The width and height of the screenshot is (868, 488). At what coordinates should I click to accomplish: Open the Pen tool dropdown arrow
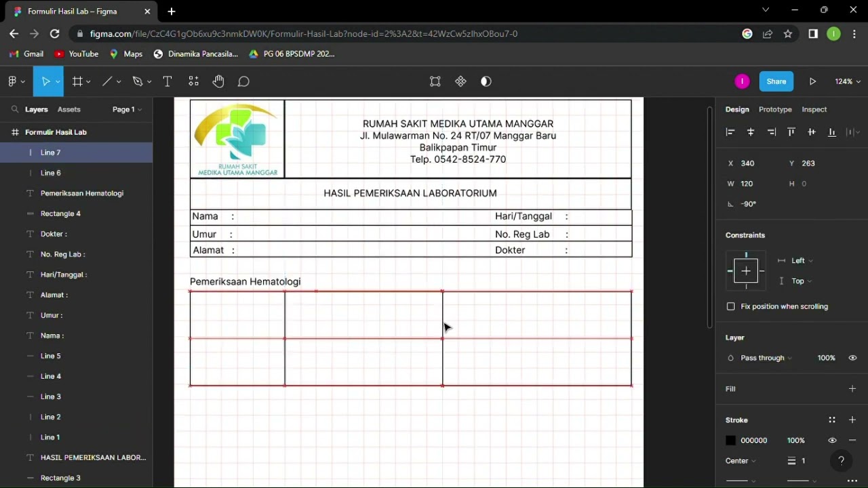point(149,82)
